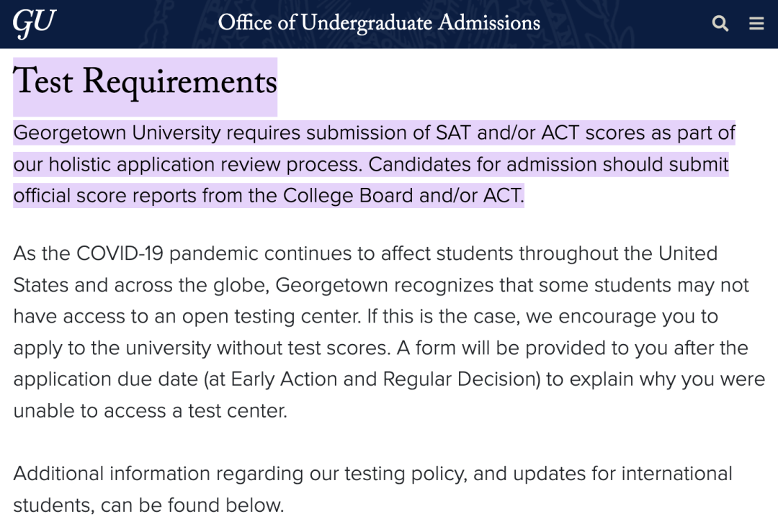Click the words 'Additional information' in last paragraph
The width and height of the screenshot is (778, 532).
click(112, 474)
